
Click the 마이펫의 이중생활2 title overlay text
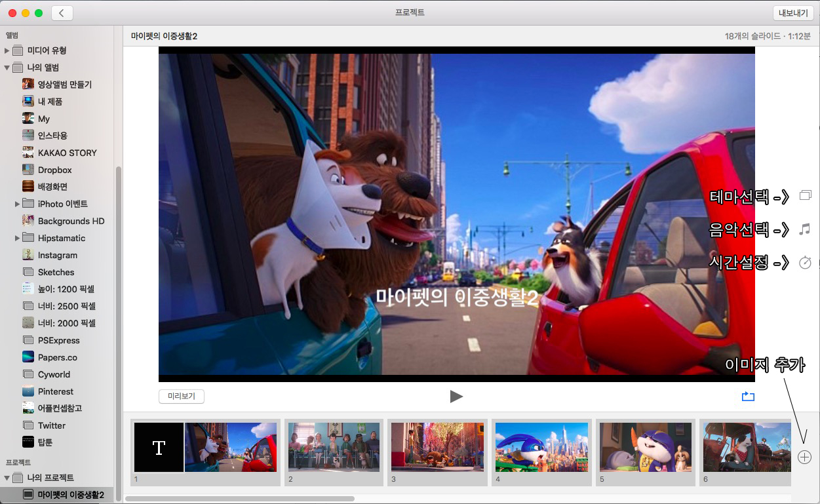pyautogui.click(x=457, y=298)
